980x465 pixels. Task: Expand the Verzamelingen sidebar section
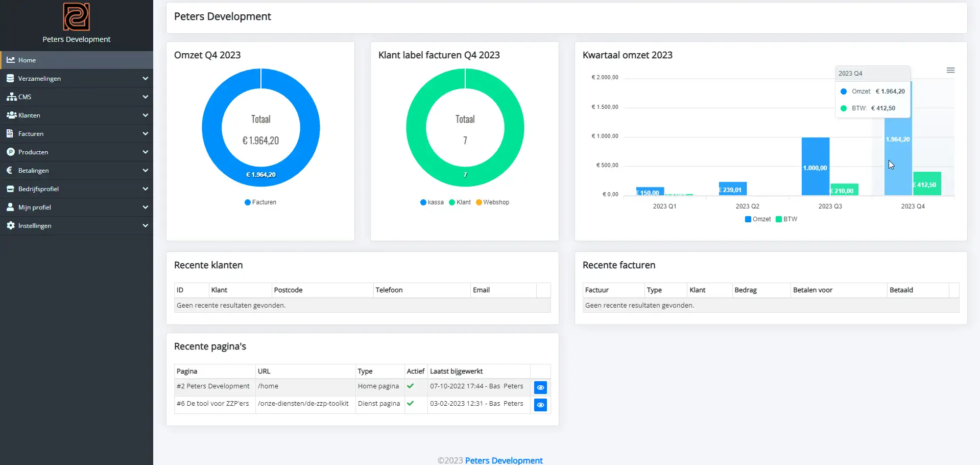coord(146,78)
